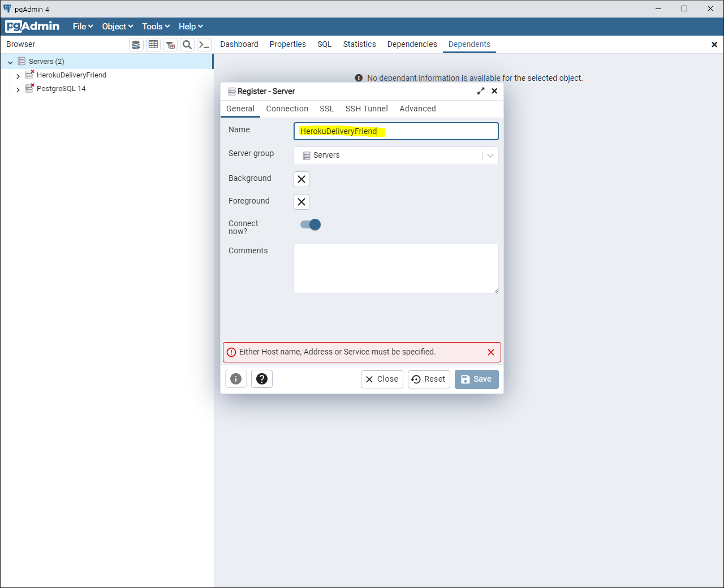This screenshot has height=588, width=724.
Task: Collapse the Servers (2) tree node
Action: (x=10, y=62)
